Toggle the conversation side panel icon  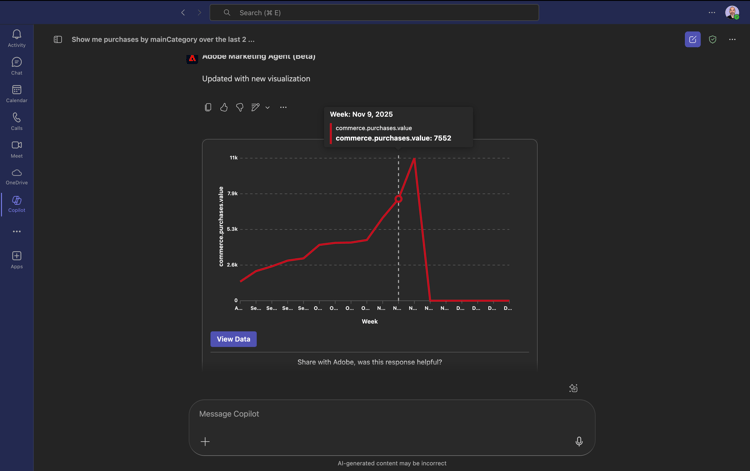pos(58,39)
